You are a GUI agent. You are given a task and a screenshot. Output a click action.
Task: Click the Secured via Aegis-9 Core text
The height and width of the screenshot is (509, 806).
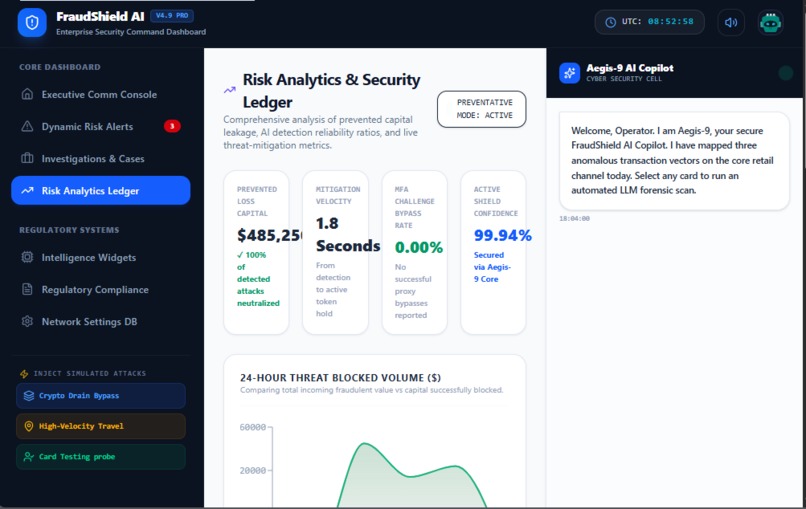pyautogui.click(x=492, y=267)
